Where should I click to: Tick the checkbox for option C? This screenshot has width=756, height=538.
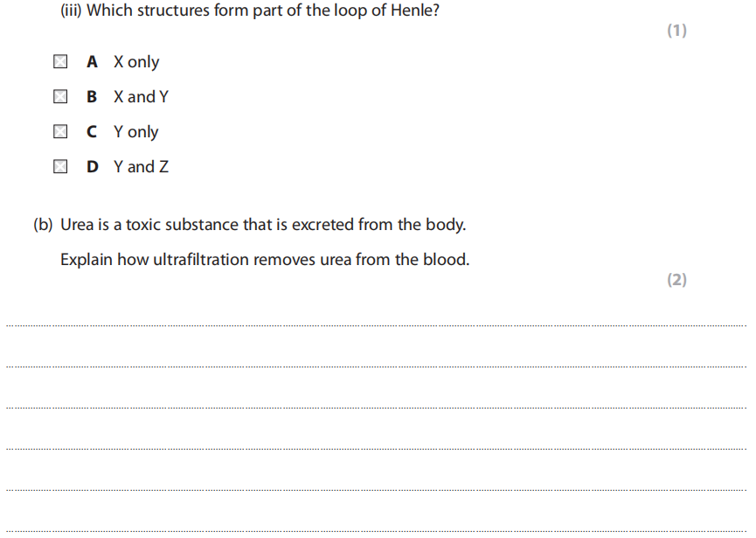pyautogui.click(x=59, y=132)
